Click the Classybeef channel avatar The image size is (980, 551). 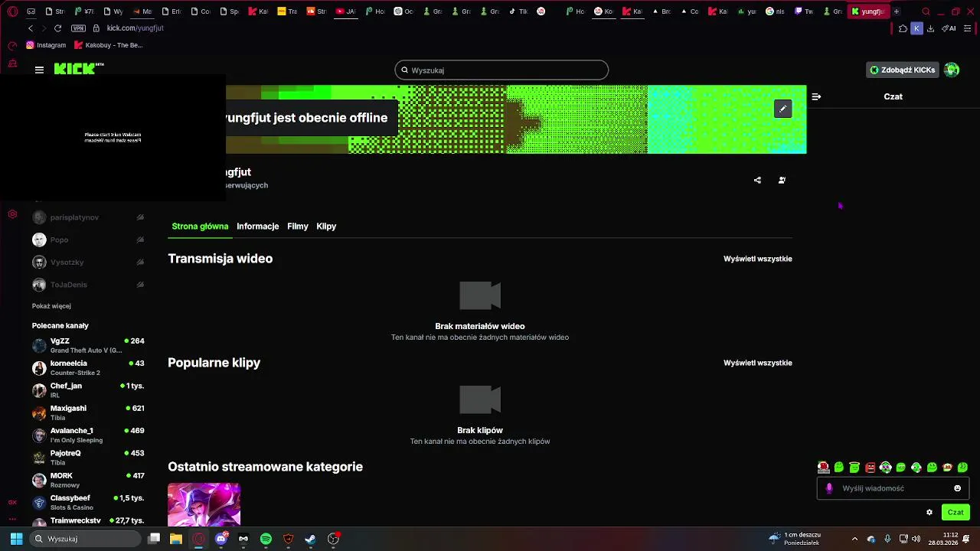(x=39, y=503)
